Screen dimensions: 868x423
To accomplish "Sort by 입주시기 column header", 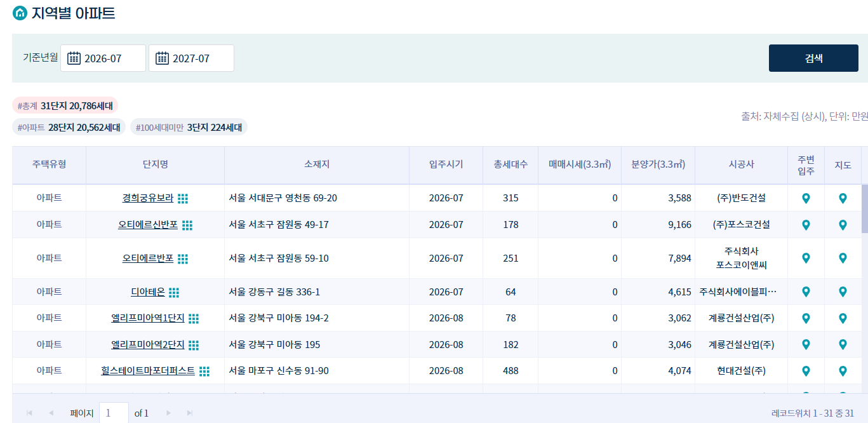I will tap(446, 164).
